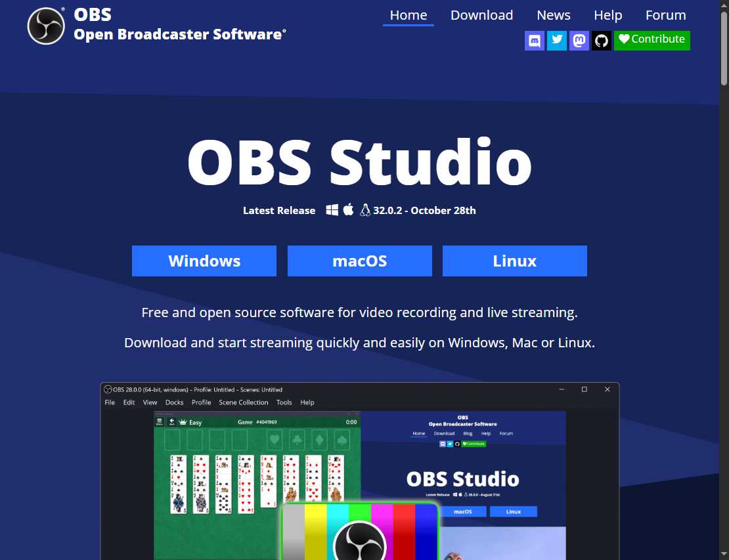Click the macOS download button
The height and width of the screenshot is (560, 729).
359,261
